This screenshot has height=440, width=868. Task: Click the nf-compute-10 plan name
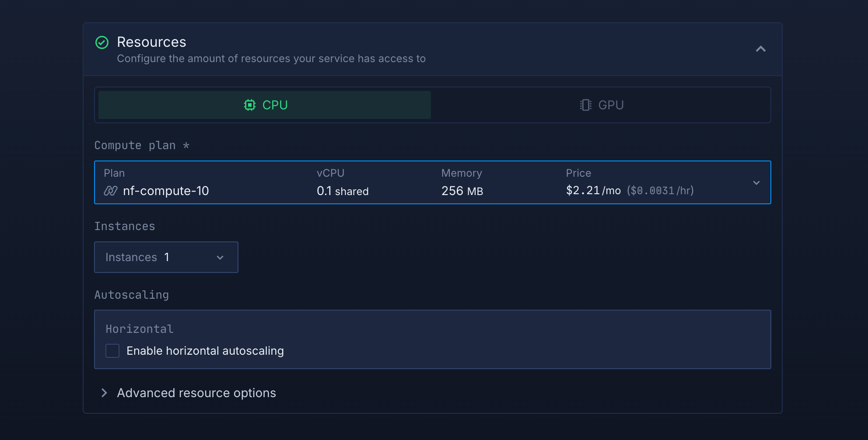click(x=166, y=191)
